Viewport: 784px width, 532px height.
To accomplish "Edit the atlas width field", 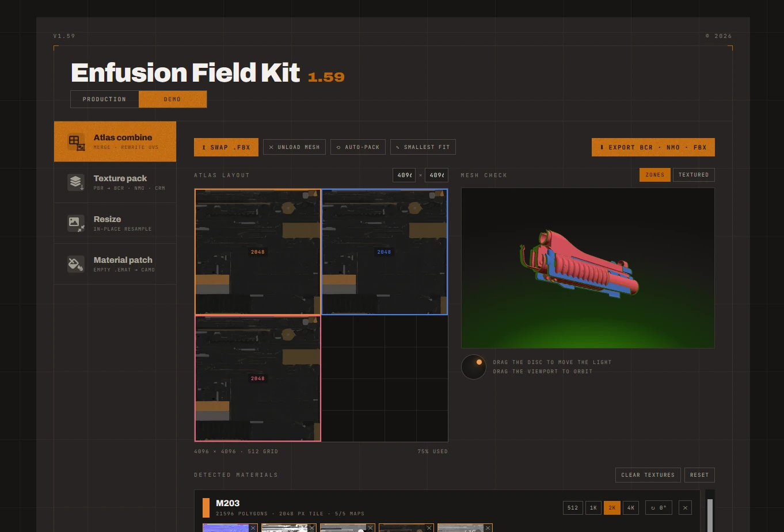I will click(x=404, y=175).
